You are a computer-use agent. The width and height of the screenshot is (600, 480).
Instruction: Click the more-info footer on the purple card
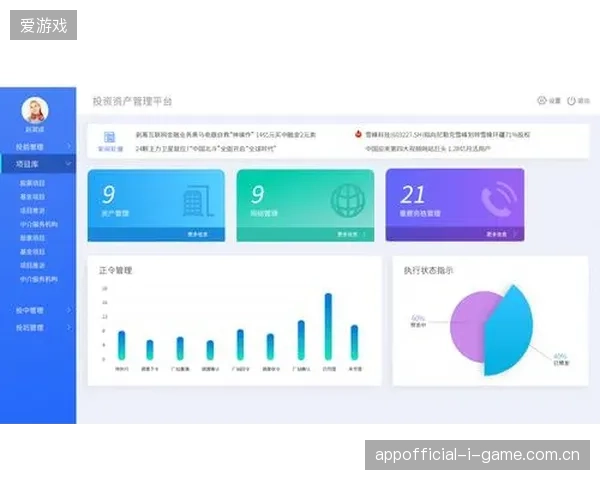click(455, 234)
